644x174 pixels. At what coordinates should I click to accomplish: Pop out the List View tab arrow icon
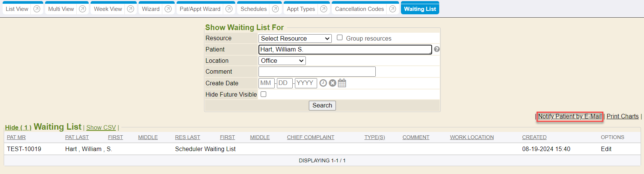37,9
